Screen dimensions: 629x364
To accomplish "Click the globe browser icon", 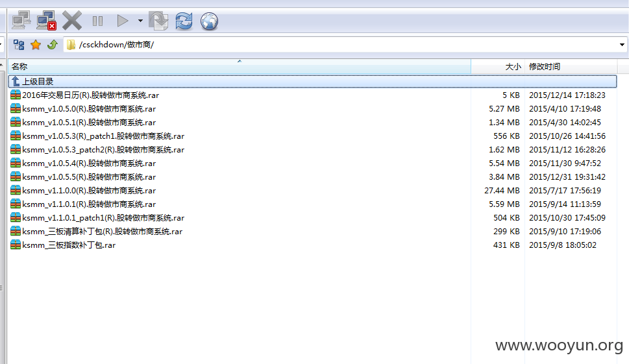I will (x=209, y=21).
